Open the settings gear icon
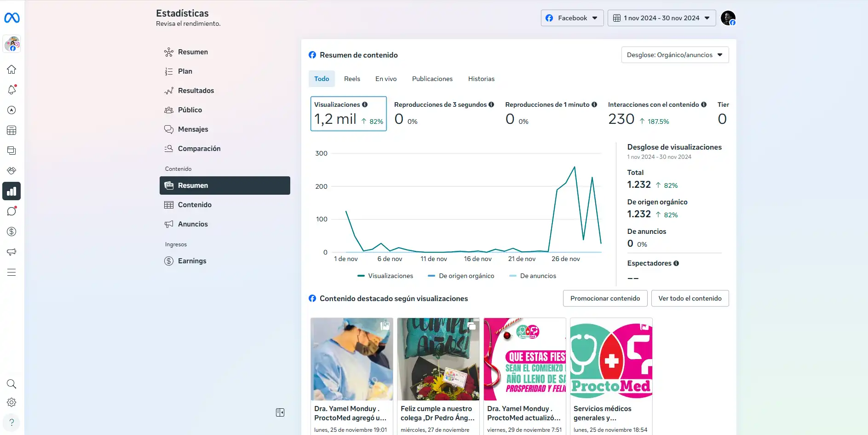This screenshot has height=435, width=868. [11, 402]
